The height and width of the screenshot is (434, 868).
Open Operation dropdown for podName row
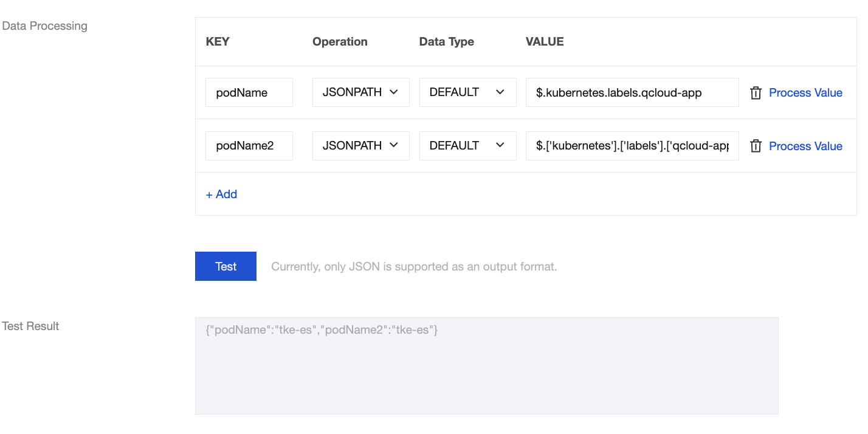[x=360, y=92]
